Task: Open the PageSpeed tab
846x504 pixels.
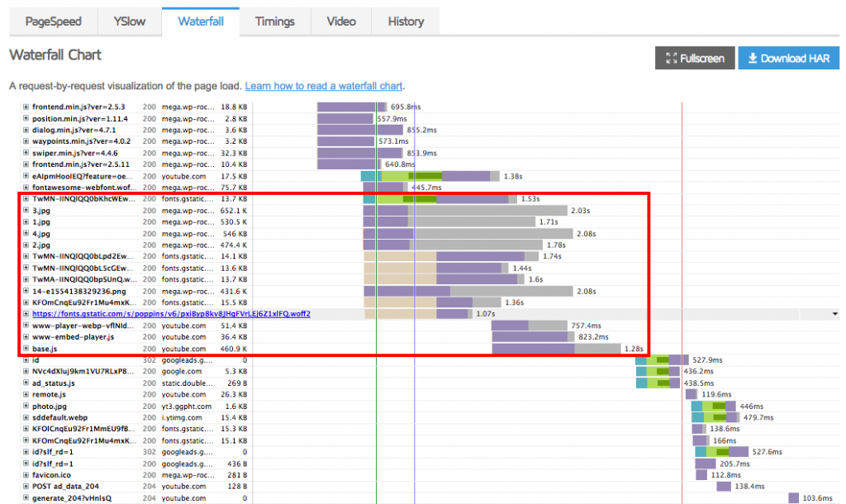Action: pos(53,21)
